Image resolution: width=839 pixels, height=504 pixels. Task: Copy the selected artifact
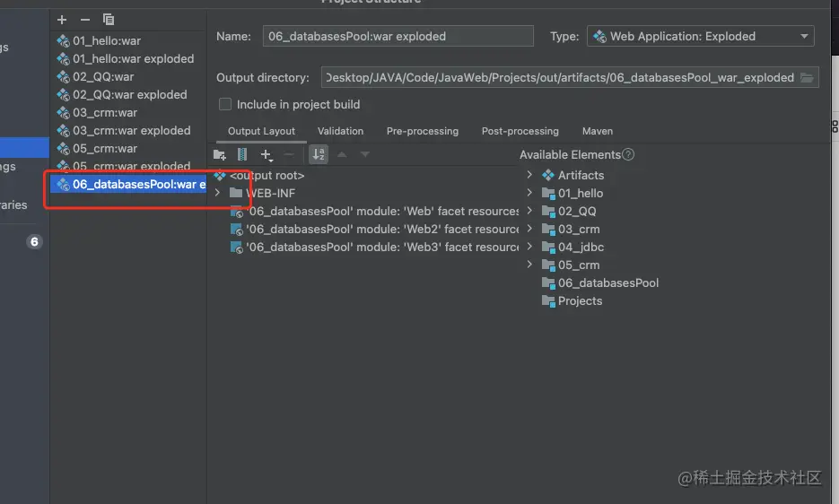coord(109,20)
